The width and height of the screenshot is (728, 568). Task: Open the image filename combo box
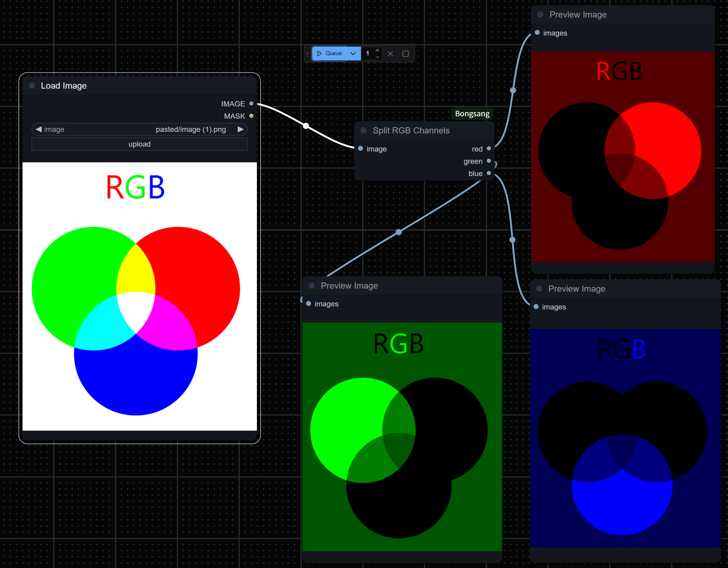click(140, 129)
